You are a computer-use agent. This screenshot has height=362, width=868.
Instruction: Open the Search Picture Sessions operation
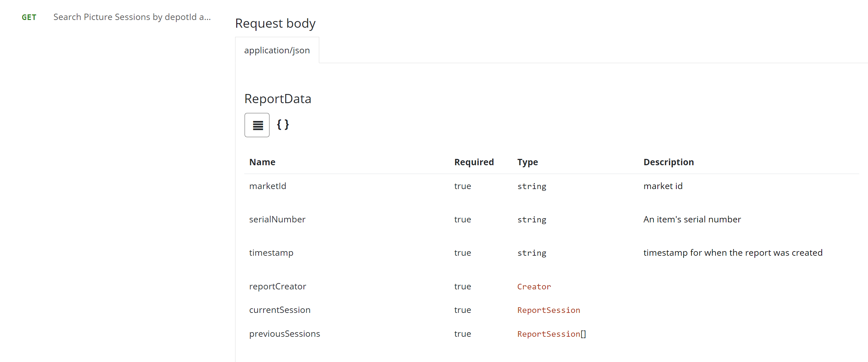(132, 17)
